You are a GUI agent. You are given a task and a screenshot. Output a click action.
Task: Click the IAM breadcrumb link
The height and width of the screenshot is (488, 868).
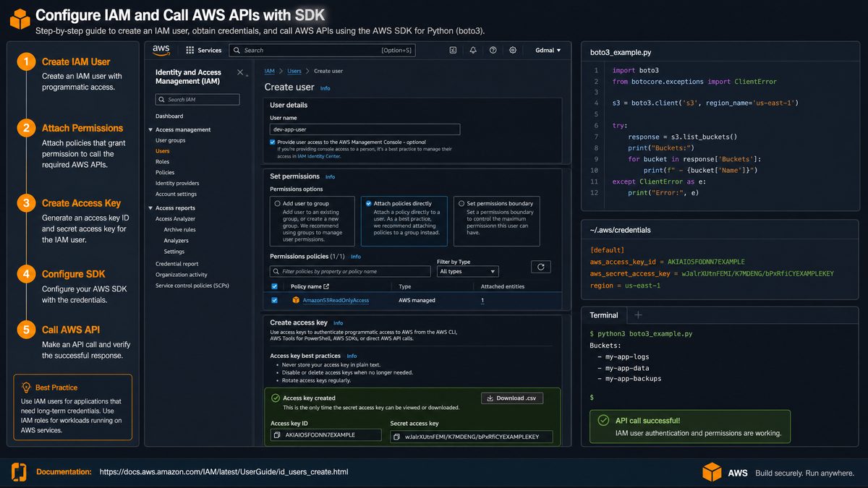pos(270,71)
